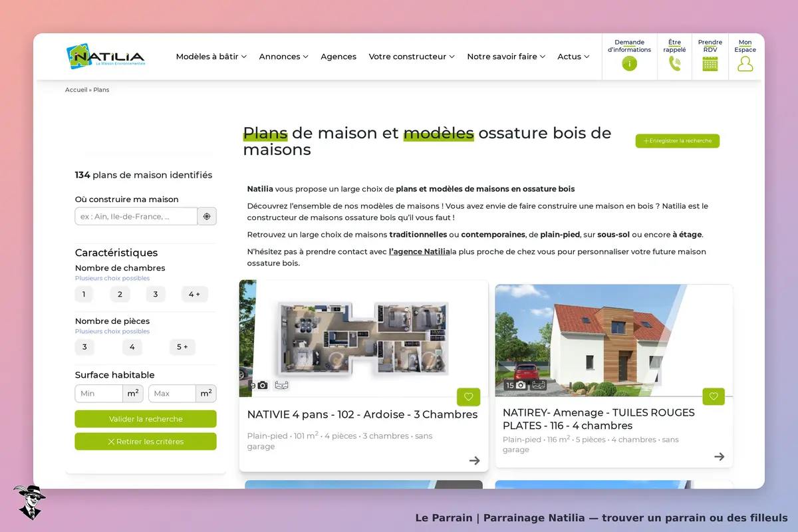Open NATIVIE plan via arrow icon
798x532 pixels.
coord(474,460)
